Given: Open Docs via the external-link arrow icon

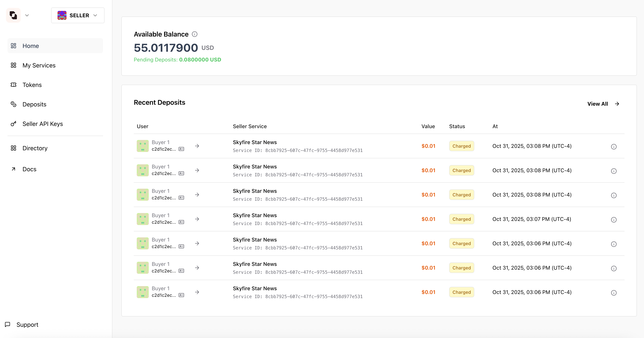Looking at the screenshot, I should coord(13,169).
